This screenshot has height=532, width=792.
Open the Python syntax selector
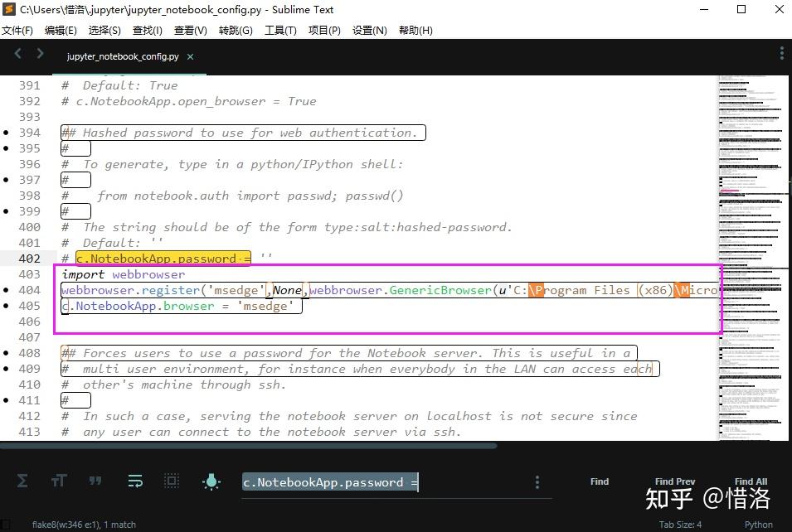click(758, 524)
